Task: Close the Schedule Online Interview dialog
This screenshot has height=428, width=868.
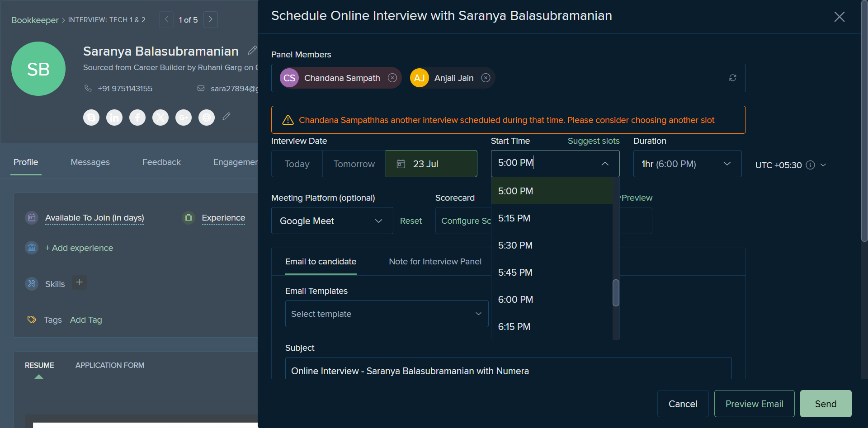Action: coord(839,17)
